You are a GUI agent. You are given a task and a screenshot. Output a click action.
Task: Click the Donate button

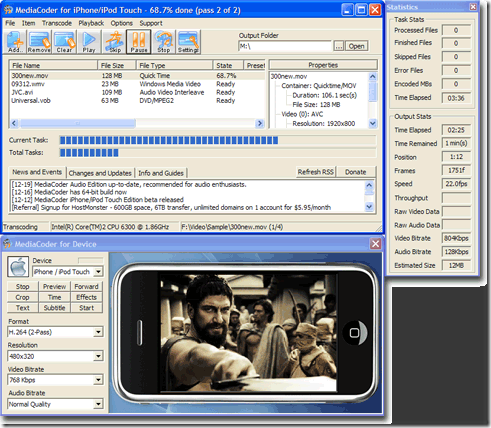[355, 172]
